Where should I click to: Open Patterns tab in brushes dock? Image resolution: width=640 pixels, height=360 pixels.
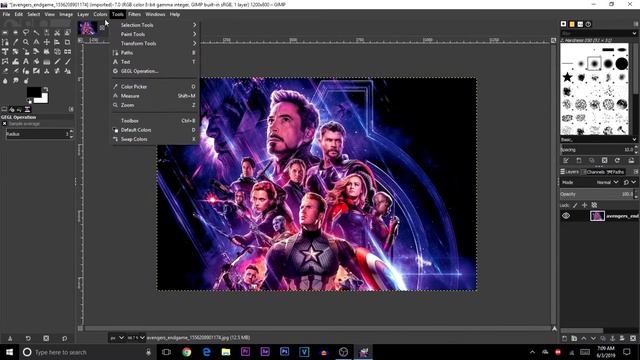point(572,24)
